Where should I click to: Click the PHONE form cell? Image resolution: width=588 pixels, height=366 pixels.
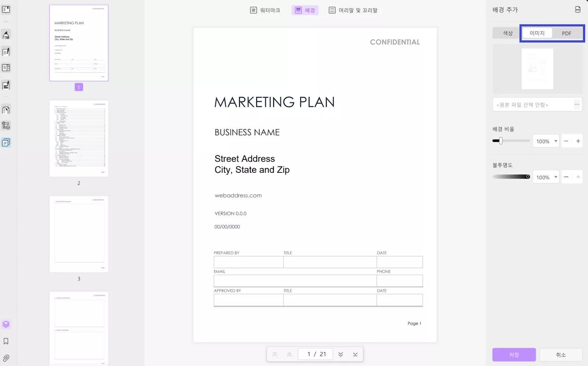tap(400, 281)
